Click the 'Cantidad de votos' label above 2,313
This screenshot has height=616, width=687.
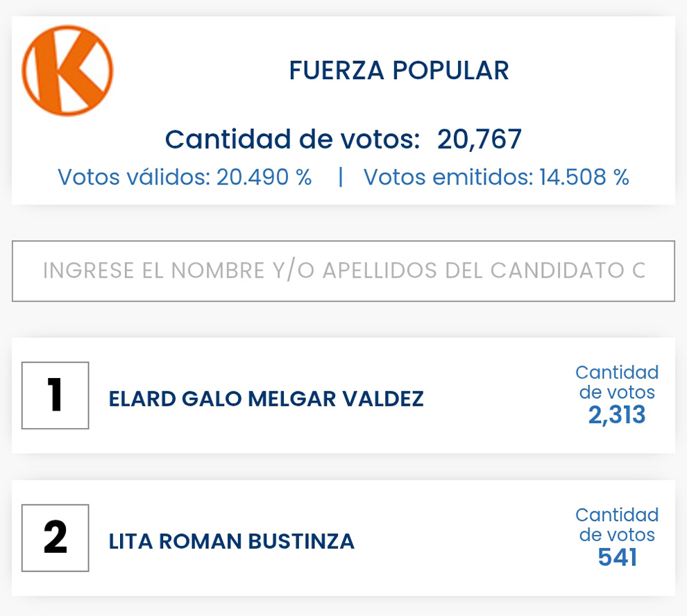tap(617, 382)
